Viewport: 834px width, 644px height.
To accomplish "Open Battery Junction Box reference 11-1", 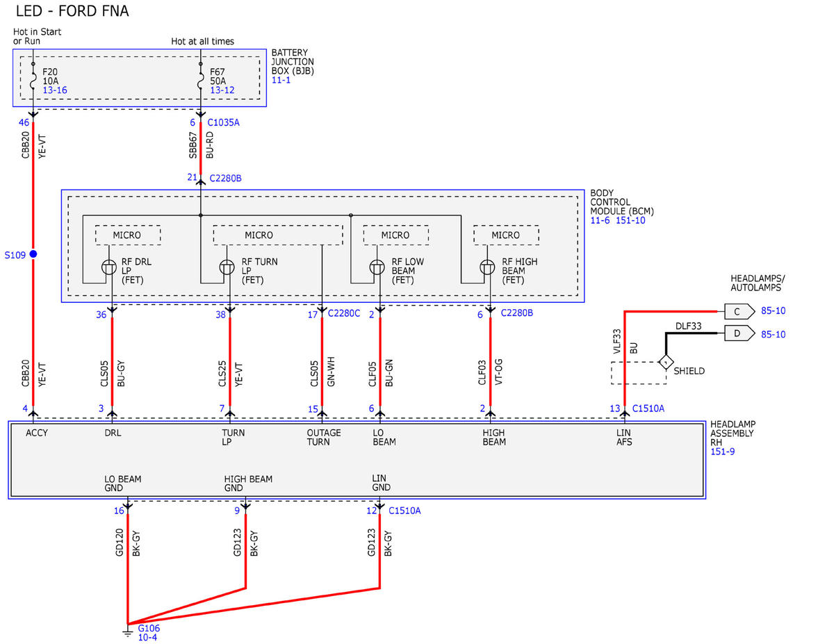I will pos(281,80).
